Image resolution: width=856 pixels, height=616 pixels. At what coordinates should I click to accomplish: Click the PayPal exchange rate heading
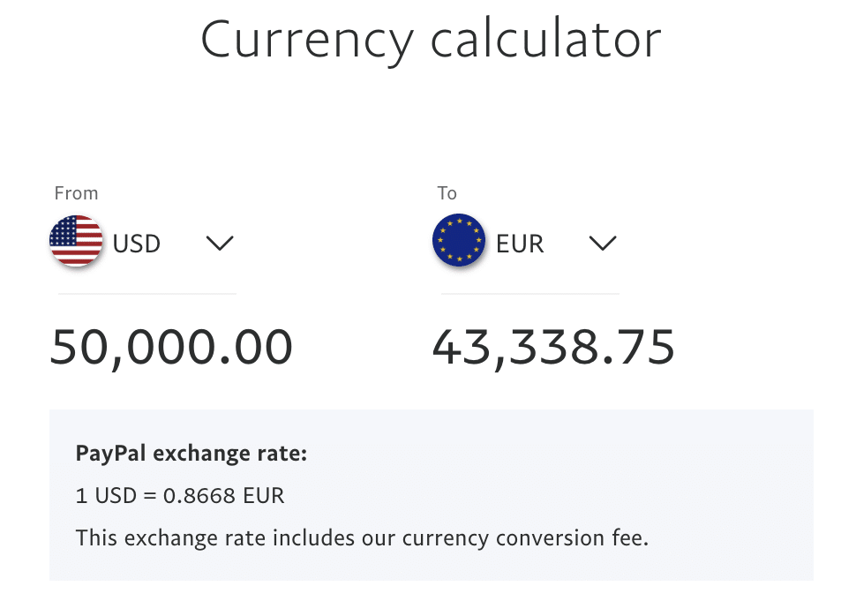coord(191,454)
